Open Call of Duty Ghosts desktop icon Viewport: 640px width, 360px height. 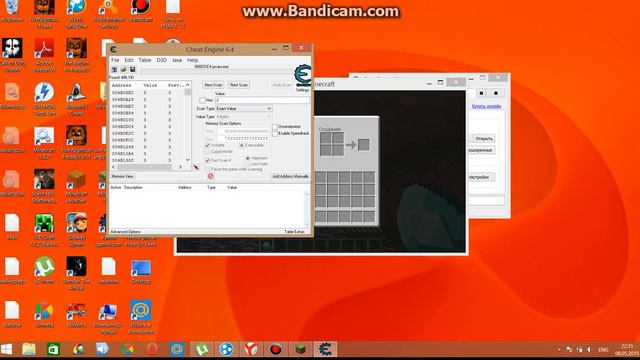12,48
